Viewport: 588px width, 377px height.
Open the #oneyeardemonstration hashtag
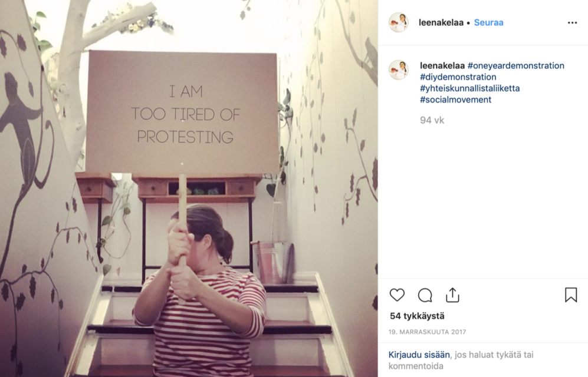pyautogui.click(x=515, y=65)
